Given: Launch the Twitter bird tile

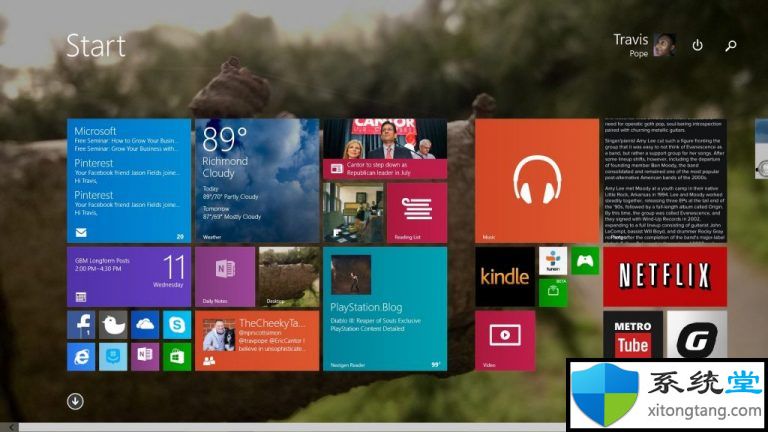Looking at the screenshot, I should [113, 325].
